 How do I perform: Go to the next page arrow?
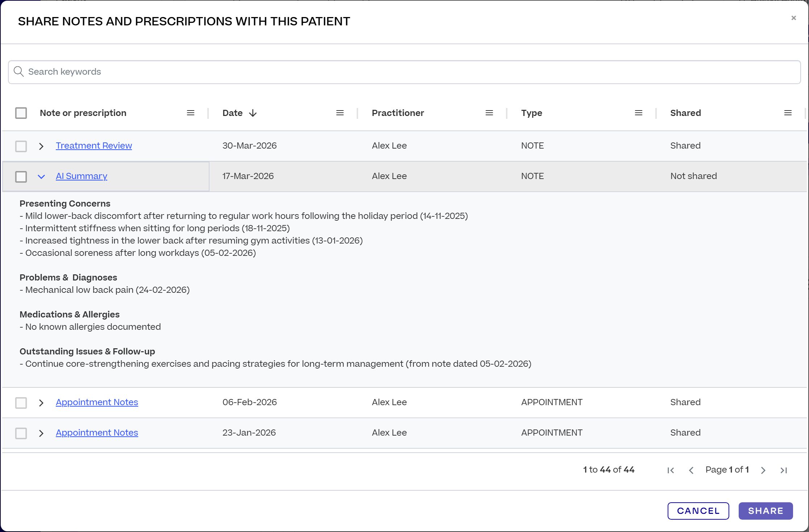tap(763, 470)
